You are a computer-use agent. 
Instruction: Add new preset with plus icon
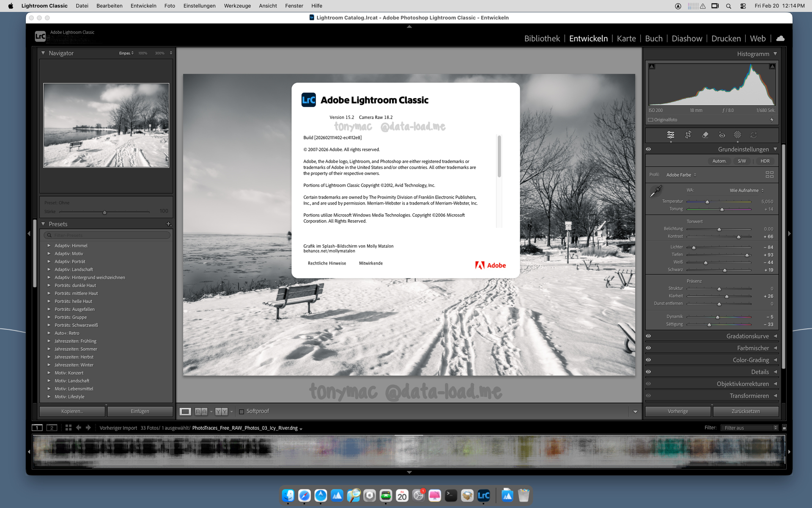tap(168, 224)
